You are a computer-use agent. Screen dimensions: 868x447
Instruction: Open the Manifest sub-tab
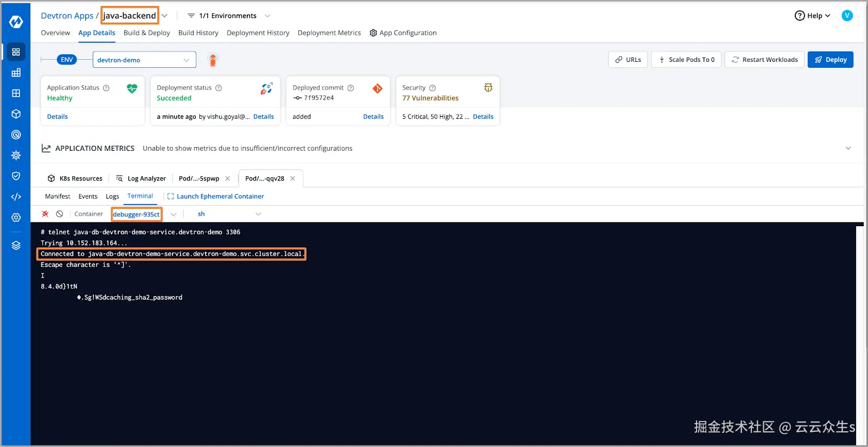click(58, 196)
